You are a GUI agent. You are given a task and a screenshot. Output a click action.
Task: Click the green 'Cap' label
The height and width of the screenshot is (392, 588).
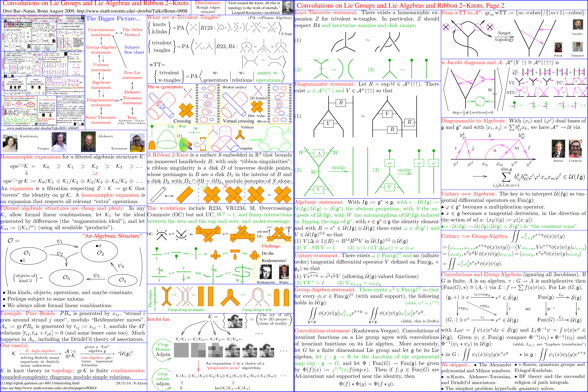coord(171,126)
